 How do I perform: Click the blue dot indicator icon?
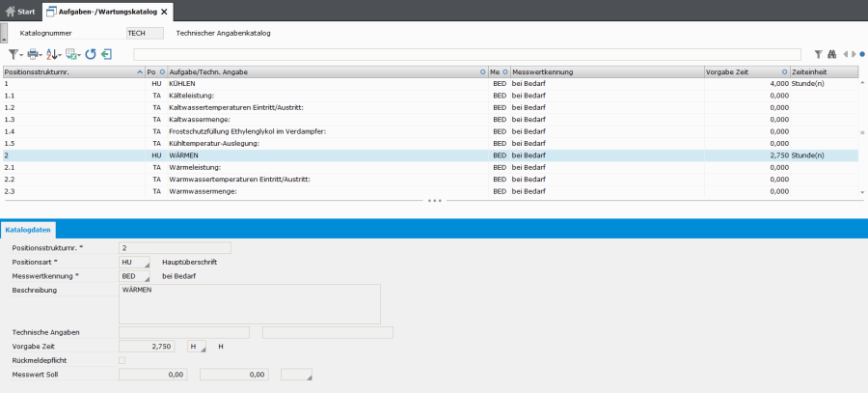point(862,54)
